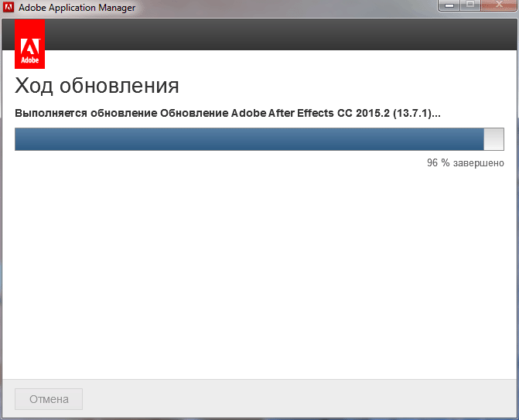The image size is (519, 420).
Task: Click the Adobe logo in the header
Action: point(30,43)
